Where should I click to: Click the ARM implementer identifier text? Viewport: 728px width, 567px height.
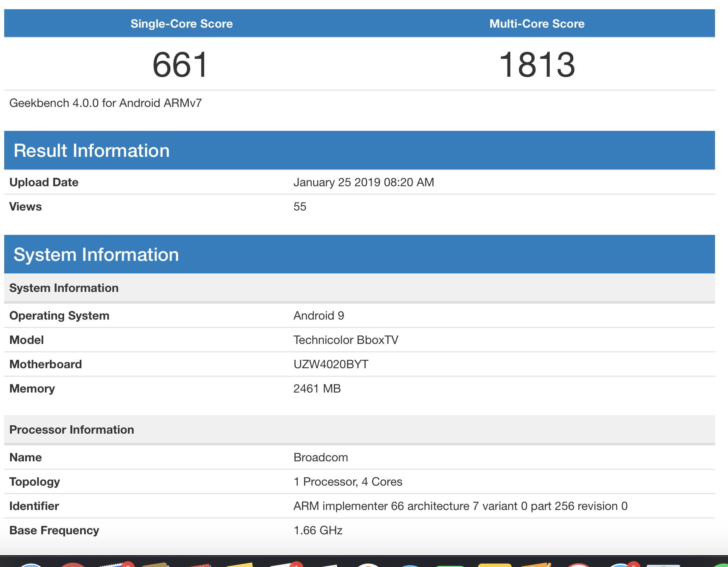tap(460, 506)
